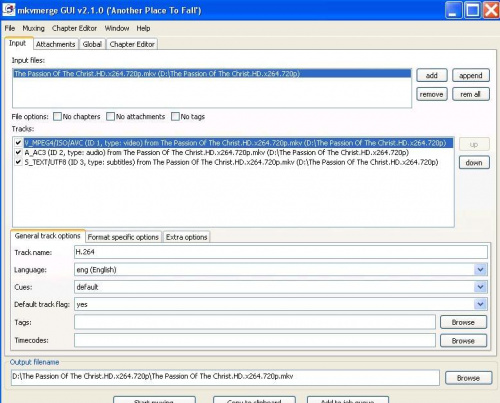Open the Format specific options tab
Image resolution: width=500 pixels, height=403 pixels.
tap(123, 237)
